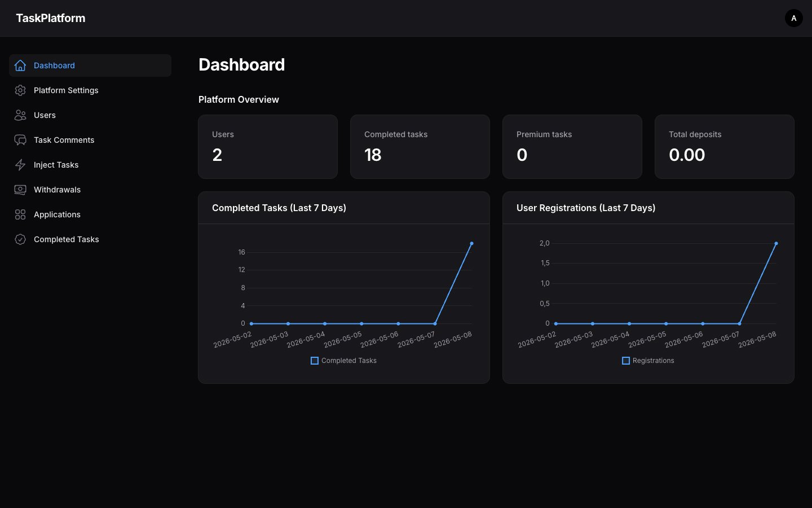This screenshot has height=508, width=812.
Task: Click the Users stat card
Action: pos(268,147)
